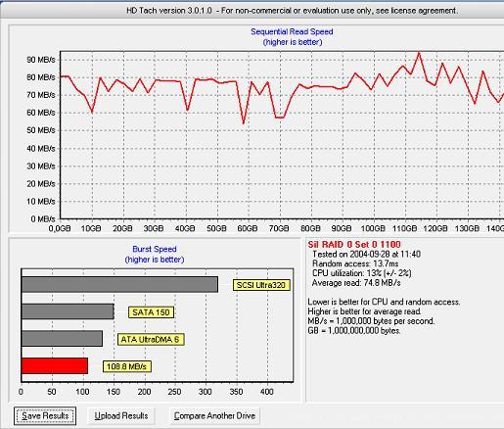Click the Upload Results button
504x429 pixels.
point(121,415)
